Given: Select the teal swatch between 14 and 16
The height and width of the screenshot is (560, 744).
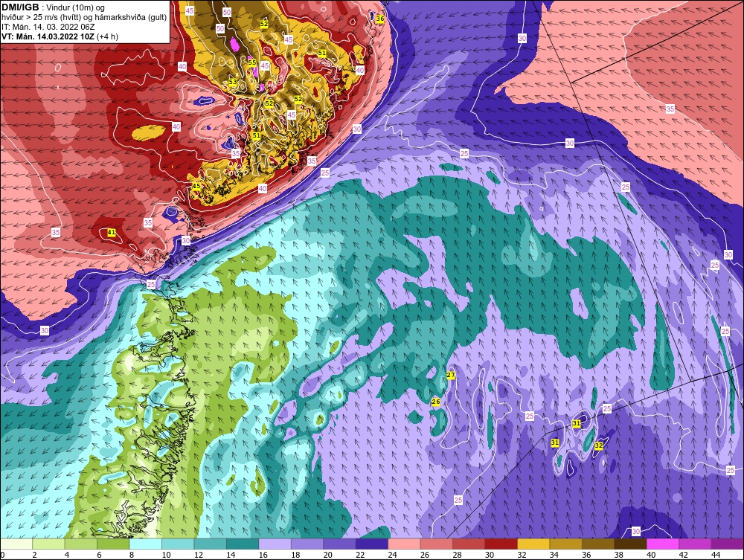Looking at the screenshot, I should (x=243, y=544).
